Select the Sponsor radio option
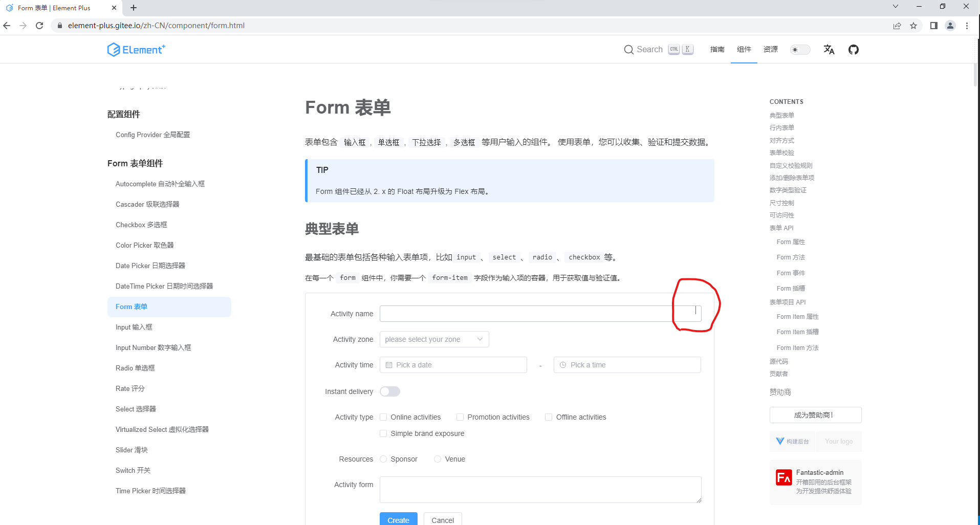This screenshot has width=980, height=525. coord(383,459)
